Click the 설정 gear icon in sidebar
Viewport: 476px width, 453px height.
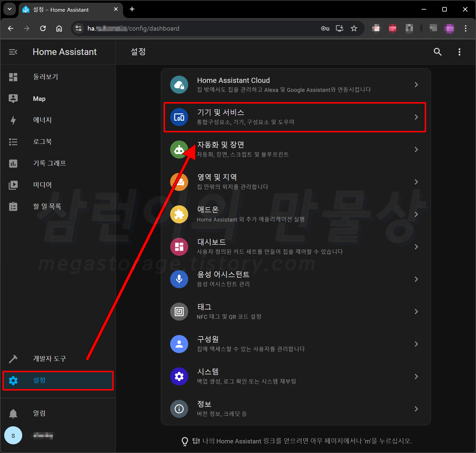click(13, 381)
